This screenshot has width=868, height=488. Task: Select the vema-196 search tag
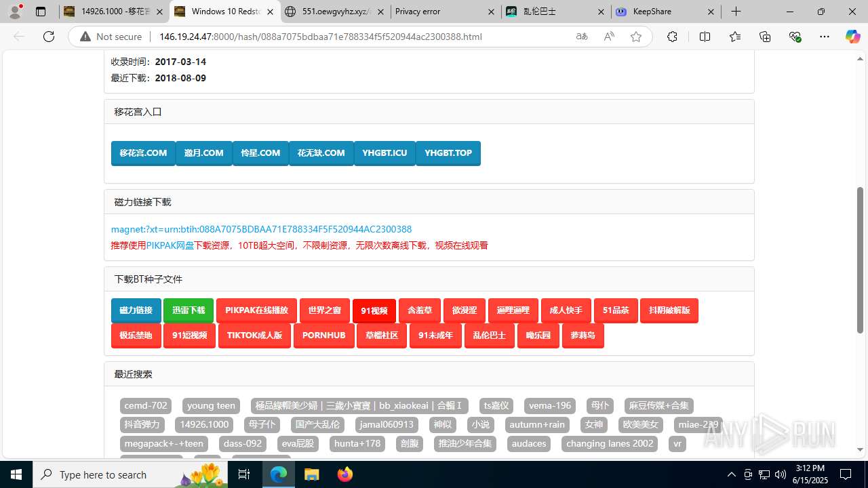pos(550,406)
